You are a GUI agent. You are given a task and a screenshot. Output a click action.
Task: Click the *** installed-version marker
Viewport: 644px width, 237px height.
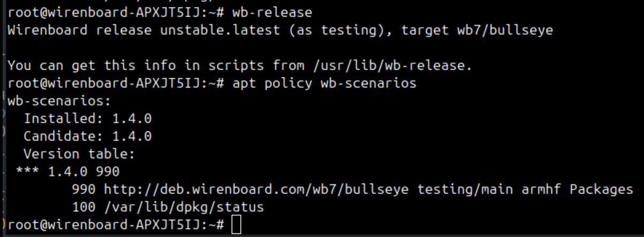[x=28, y=172]
